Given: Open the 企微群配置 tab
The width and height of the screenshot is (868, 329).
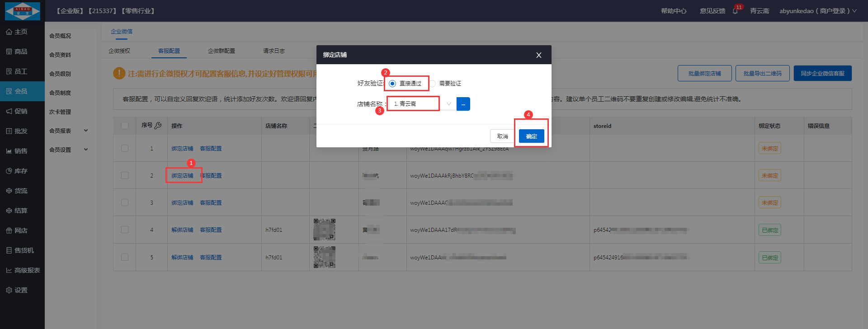Looking at the screenshot, I should [x=222, y=51].
